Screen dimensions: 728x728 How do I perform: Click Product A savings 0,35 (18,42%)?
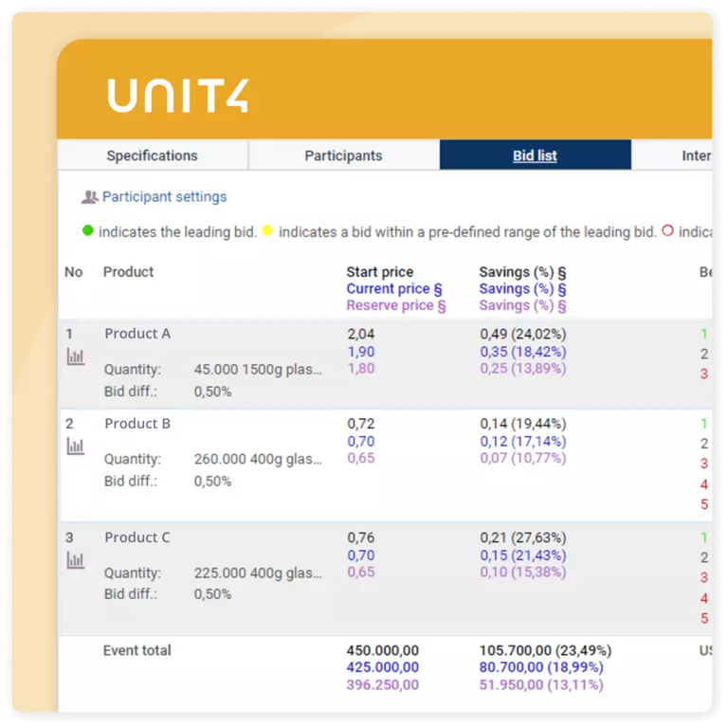[523, 352]
